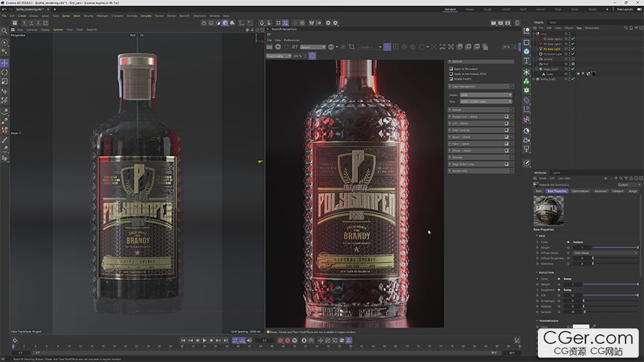644x362 pixels.
Task: Click the coordinate system icon beside Z axis
Action: [x=45, y=23]
